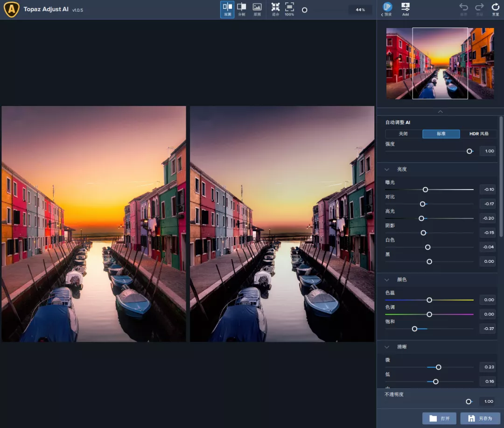Click the fit-to-screen zoom icon
The height and width of the screenshot is (428, 504).
276,8
